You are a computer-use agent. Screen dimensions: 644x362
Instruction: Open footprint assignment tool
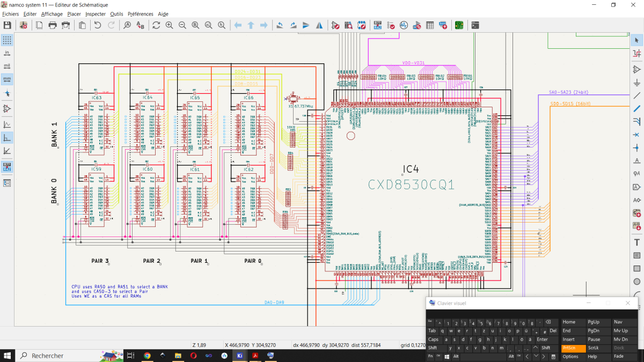(417, 25)
